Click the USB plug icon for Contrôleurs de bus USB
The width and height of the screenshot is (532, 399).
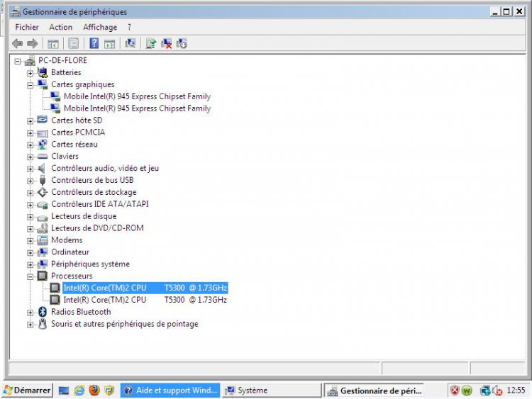click(x=43, y=180)
